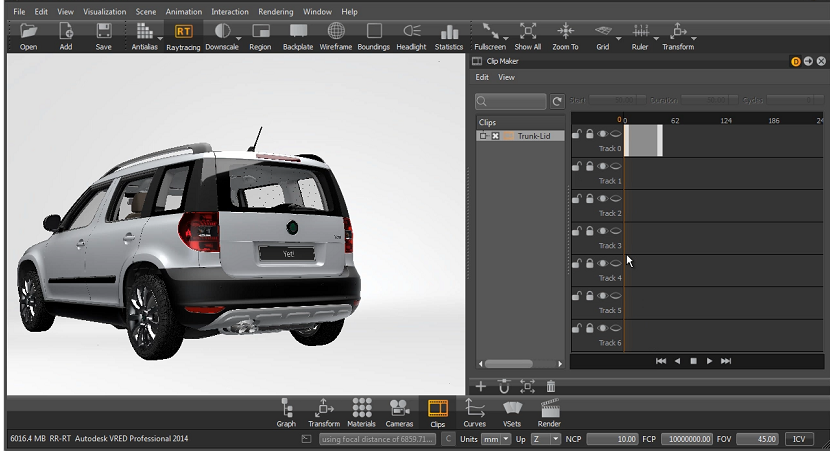The width and height of the screenshot is (830, 452).
Task: Click the Fullscreen toolbar icon
Action: point(489,31)
